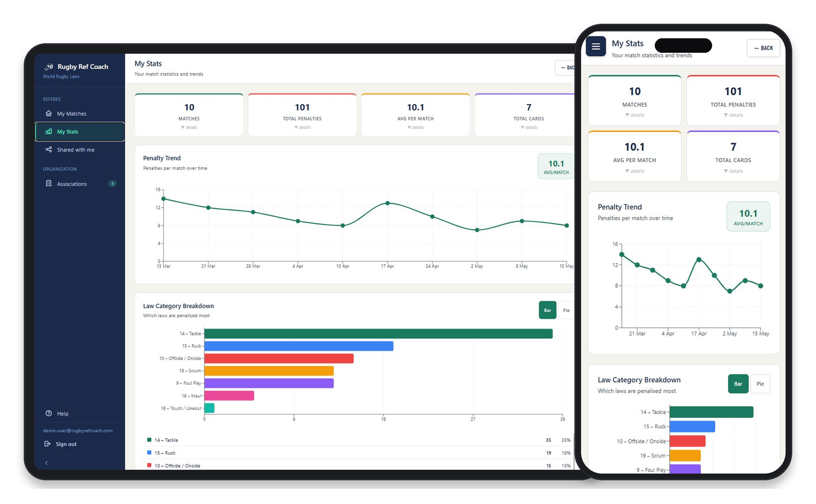Image resolution: width=816 pixels, height=504 pixels.
Task: Click the My Matches home icon
Action: (49, 113)
